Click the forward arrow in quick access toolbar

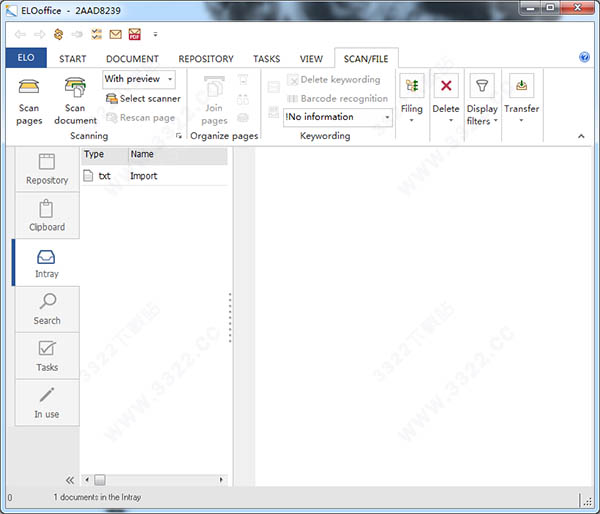pos(39,34)
